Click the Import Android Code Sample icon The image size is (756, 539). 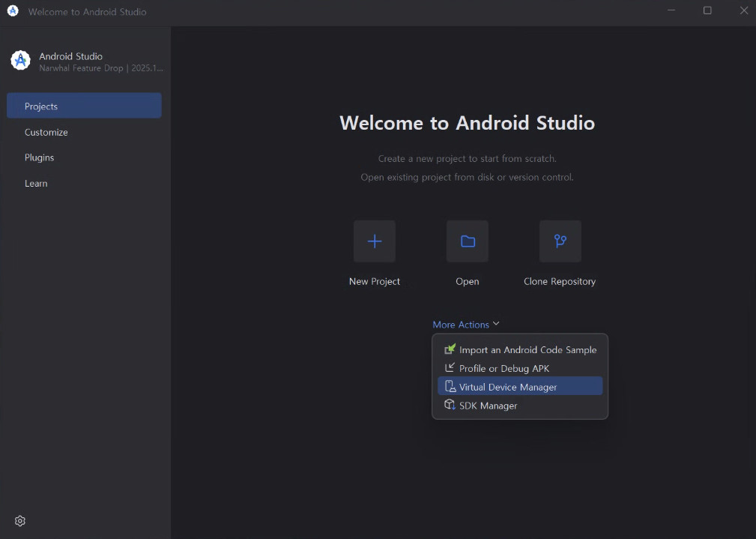click(450, 349)
